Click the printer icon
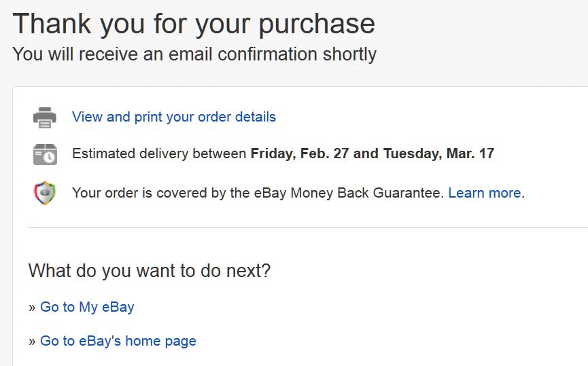 45,117
